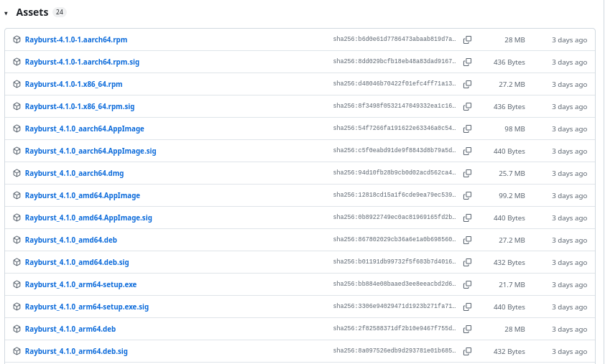
Task: Click package icon beside Rayburst_4.1.0_arm64.deb.sig
Action: click(x=17, y=351)
